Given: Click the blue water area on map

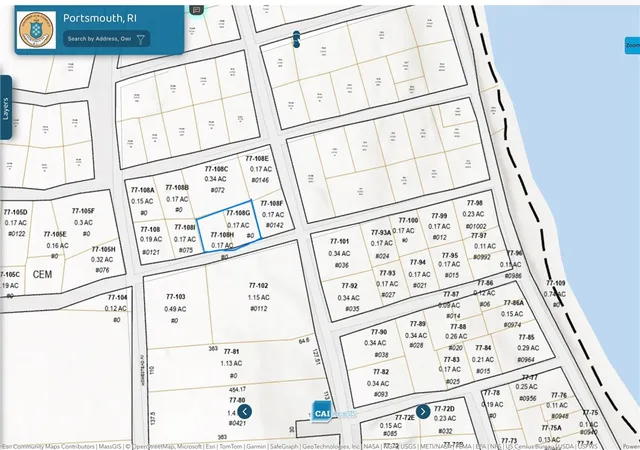Looking at the screenshot, I should 580,123.
